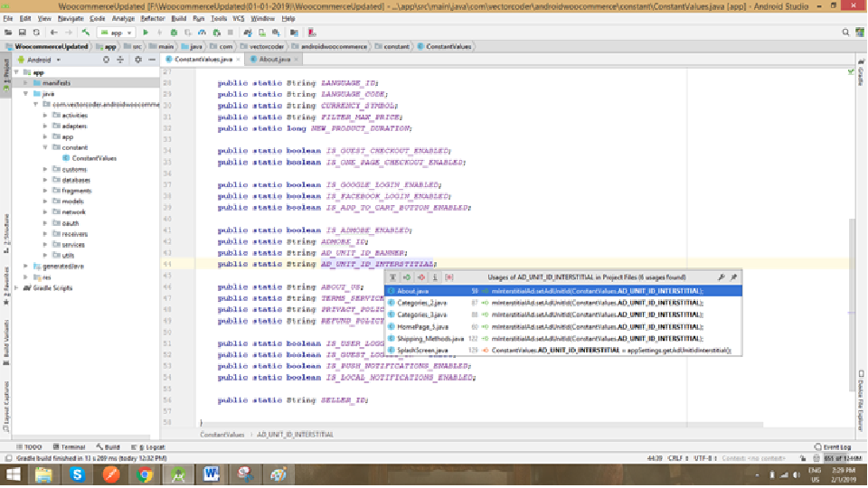Image resolution: width=868 pixels, height=488 pixels.
Task: Select the utils package in tree
Action: click(63, 255)
